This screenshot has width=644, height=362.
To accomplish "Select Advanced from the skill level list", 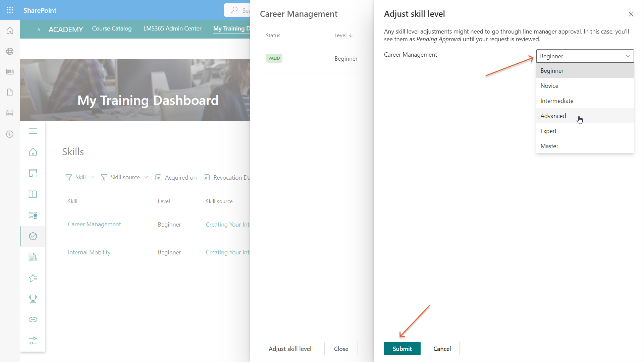I will pos(553,116).
